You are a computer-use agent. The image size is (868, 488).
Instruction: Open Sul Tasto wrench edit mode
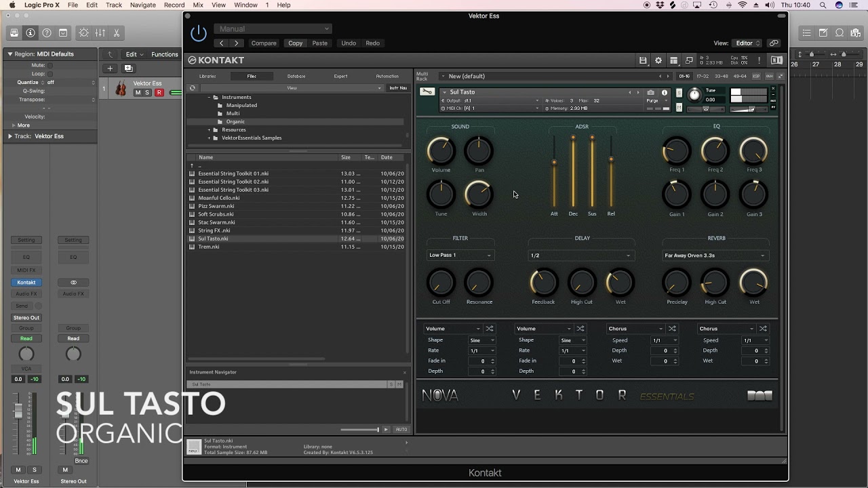pyautogui.click(x=427, y=92)
